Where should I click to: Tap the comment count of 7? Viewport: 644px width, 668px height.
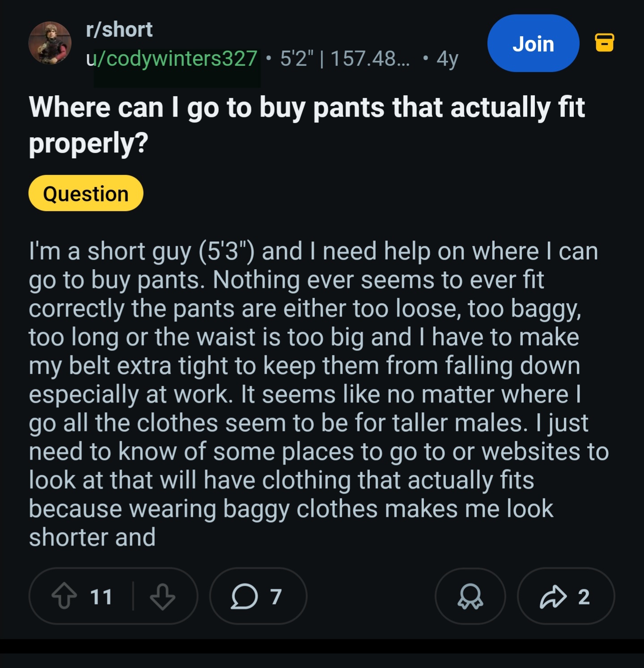[276, 596]
